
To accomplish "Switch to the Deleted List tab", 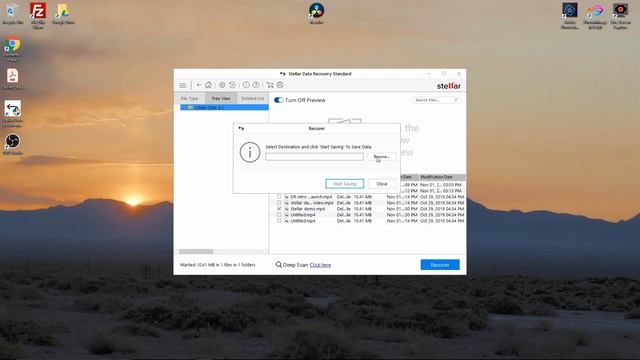I will click(x=252, y=98).
